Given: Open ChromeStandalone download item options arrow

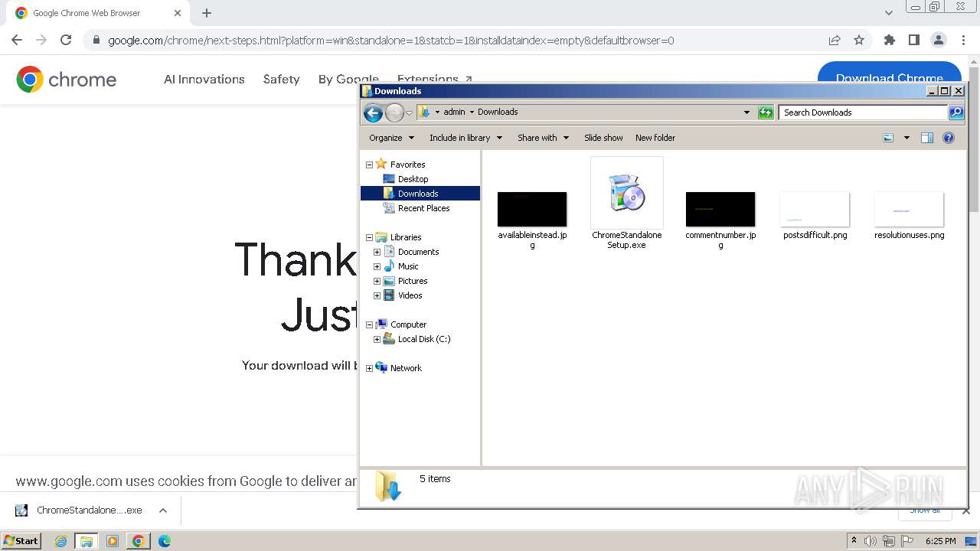Looking at the screenshot, I should click(162, 510).
